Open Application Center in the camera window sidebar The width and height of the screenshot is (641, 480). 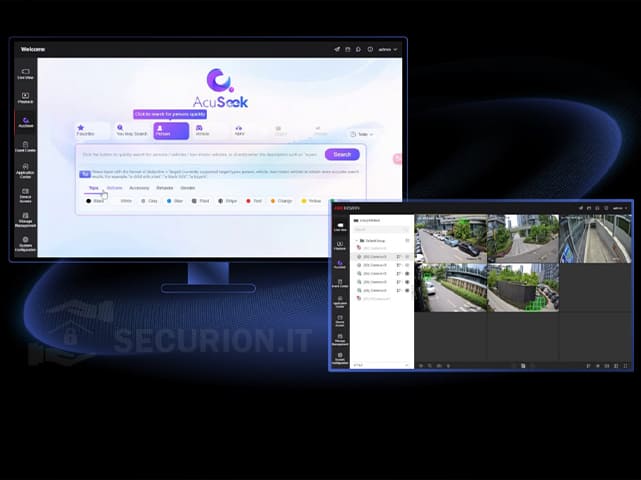340,302
